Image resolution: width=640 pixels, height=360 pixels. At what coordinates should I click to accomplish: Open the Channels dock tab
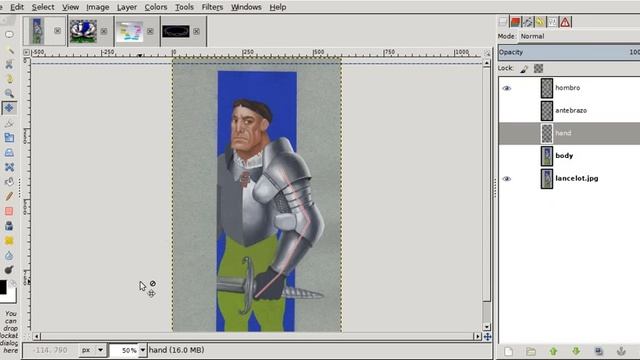click(515, 22)
